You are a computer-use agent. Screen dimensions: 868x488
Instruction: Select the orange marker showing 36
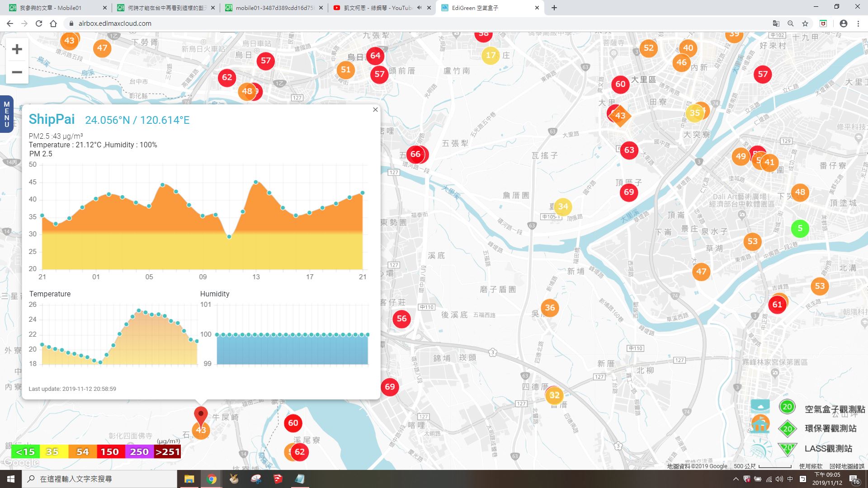click(550, 308)
